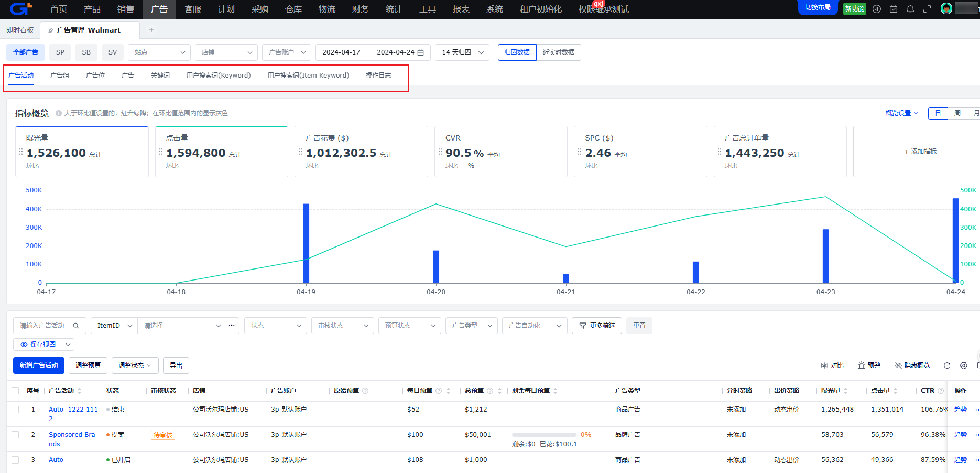Image resolution: width=980 pixels, height=473 pixels.
Task: Expand the arrow next to 保存视图
Action: pos(68,345)
